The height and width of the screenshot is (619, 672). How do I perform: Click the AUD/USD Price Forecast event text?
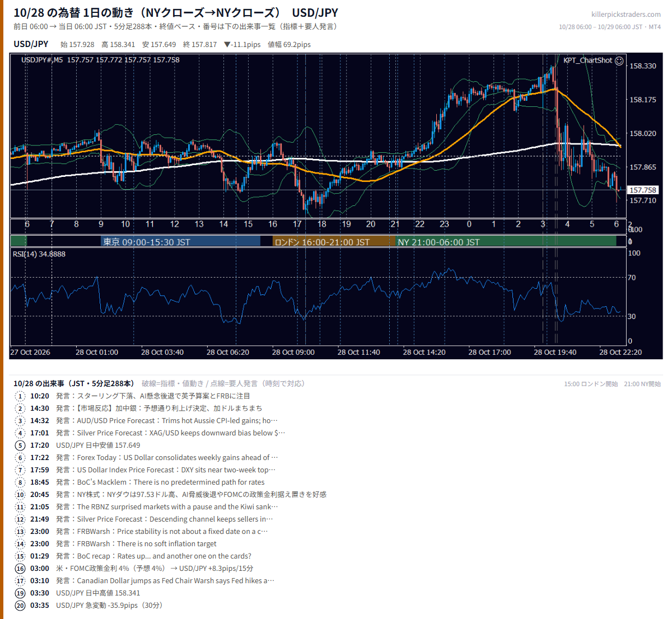coord(167,421)
